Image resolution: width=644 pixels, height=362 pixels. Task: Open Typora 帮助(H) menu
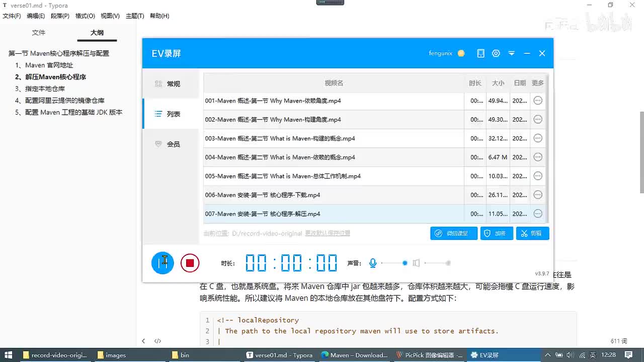159,16
